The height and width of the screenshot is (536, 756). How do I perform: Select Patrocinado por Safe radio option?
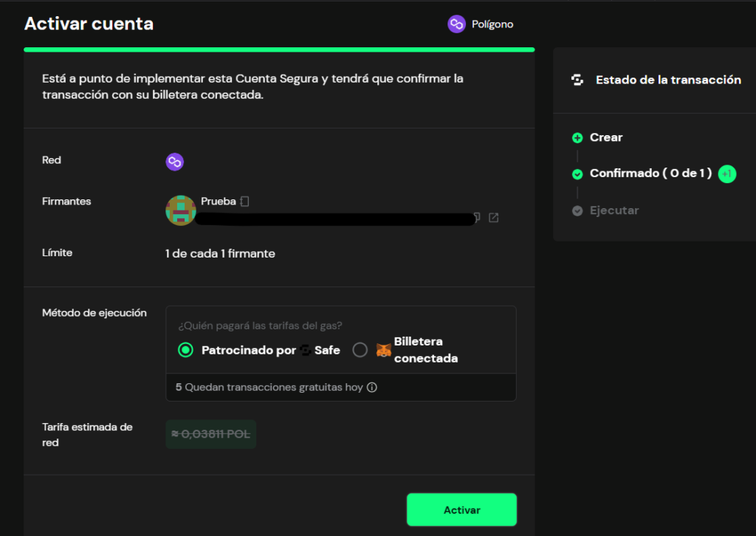[185, 350]
